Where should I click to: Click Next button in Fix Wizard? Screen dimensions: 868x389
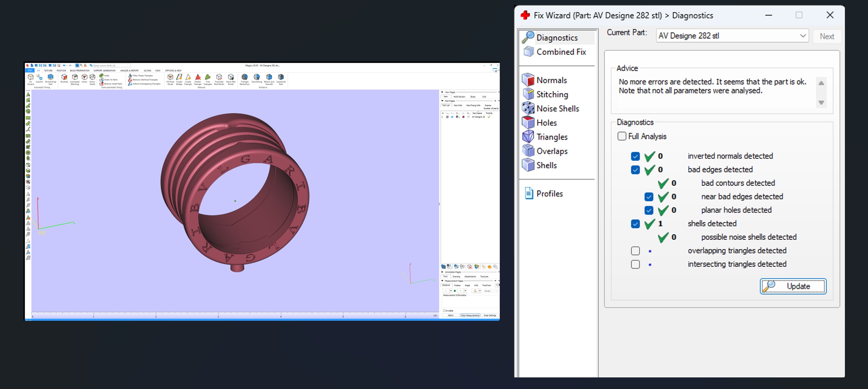(x=827, y=36)
